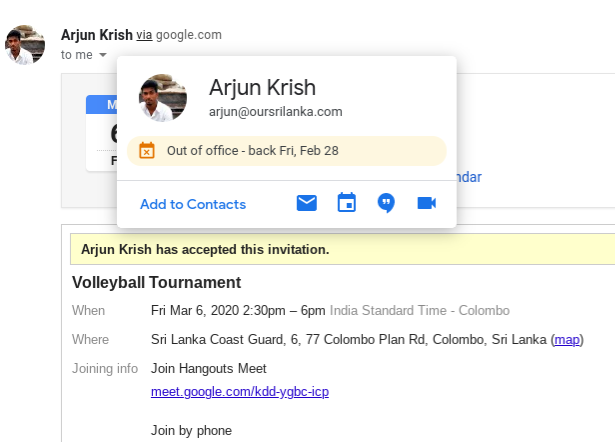Open the meet.google.com/kdd-ygbc-icp link
The height and width of the screenshot is (442, 615).
click(x=240, y=391)
